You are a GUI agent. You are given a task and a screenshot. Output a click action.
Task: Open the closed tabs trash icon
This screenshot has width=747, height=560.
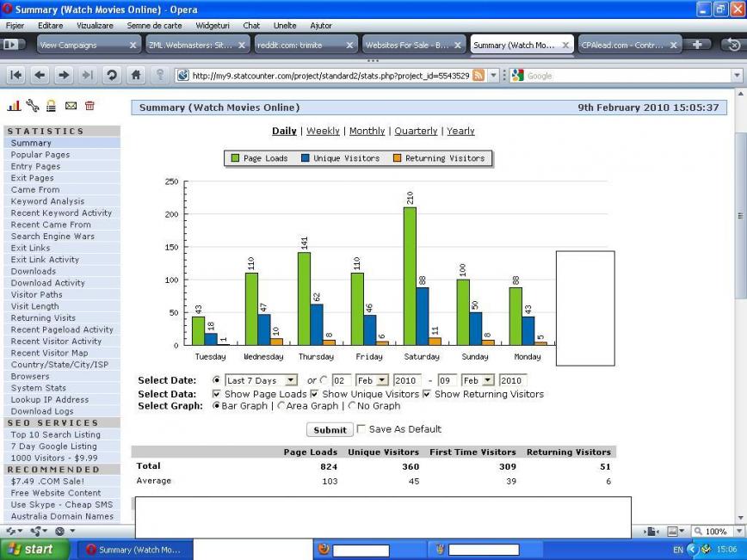point(733,45)
